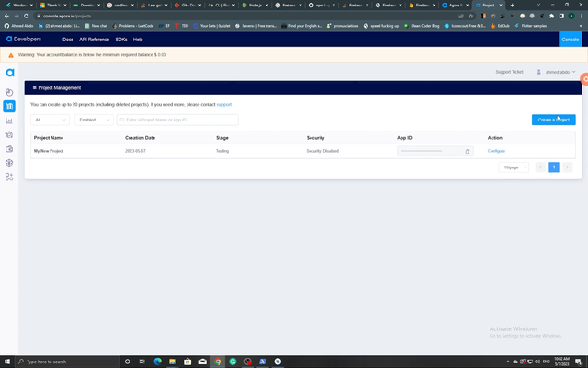Open Microsoft Store from the taskbar
The image size is (588, 368).
[187, 362]
